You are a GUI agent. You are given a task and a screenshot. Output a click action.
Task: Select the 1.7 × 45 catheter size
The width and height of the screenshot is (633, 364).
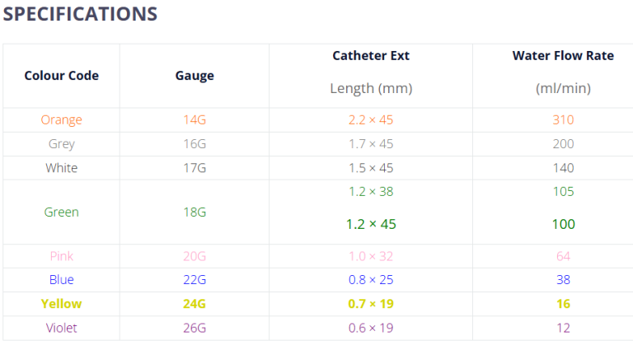coord(371,144)
